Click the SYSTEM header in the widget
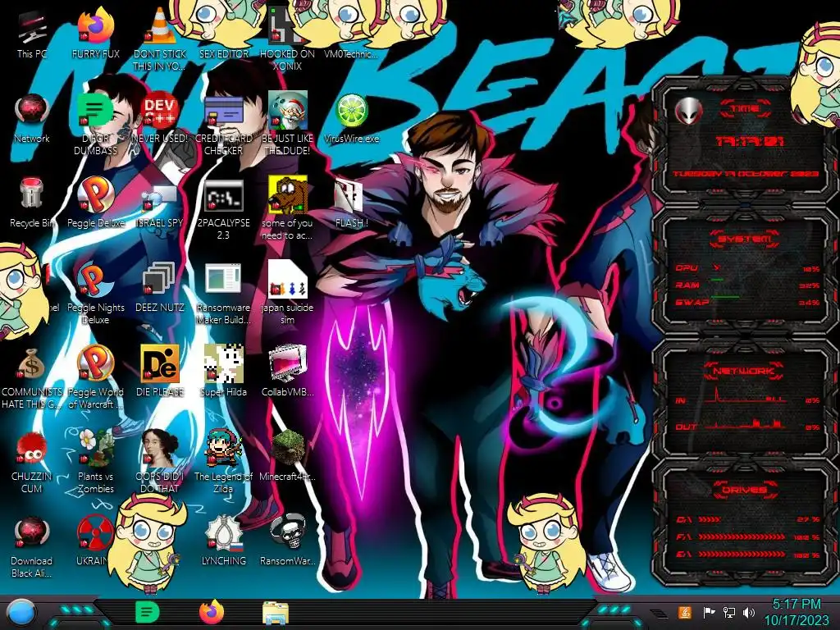Screen dimensions: 840x630 tap(745, 239)
